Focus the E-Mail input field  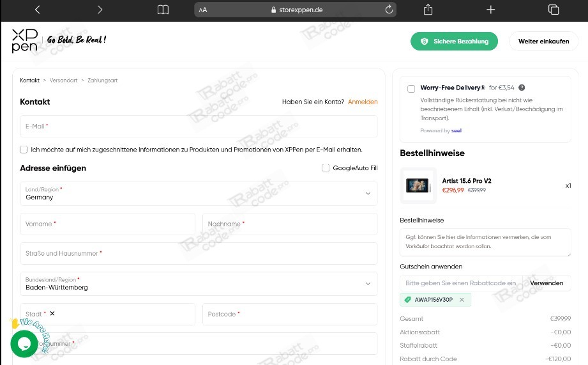point(199,126)
